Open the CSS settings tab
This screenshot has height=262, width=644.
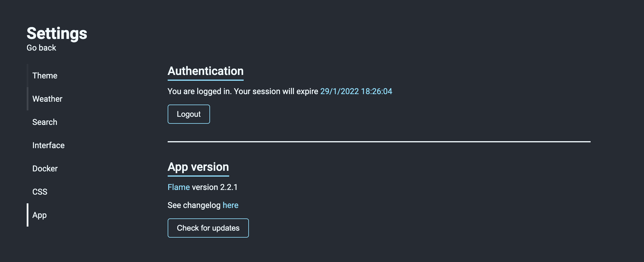pyautogui.click(x=40, y=192)
